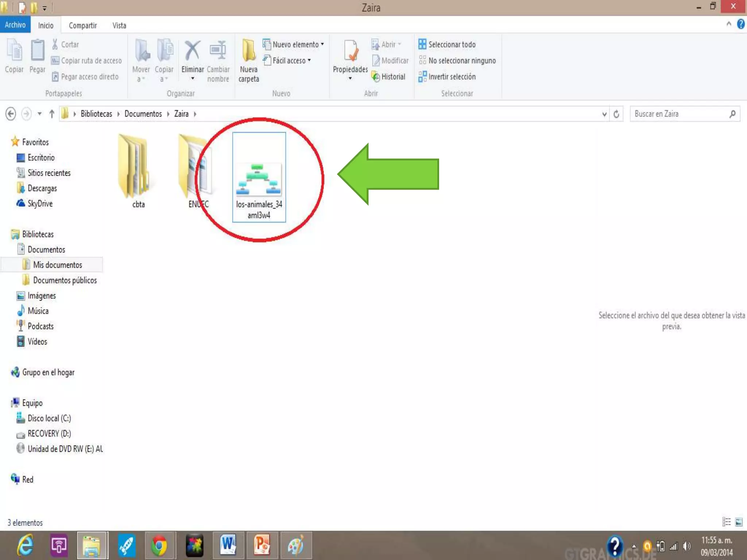Refresh the folder view

[x=616, y=114]
